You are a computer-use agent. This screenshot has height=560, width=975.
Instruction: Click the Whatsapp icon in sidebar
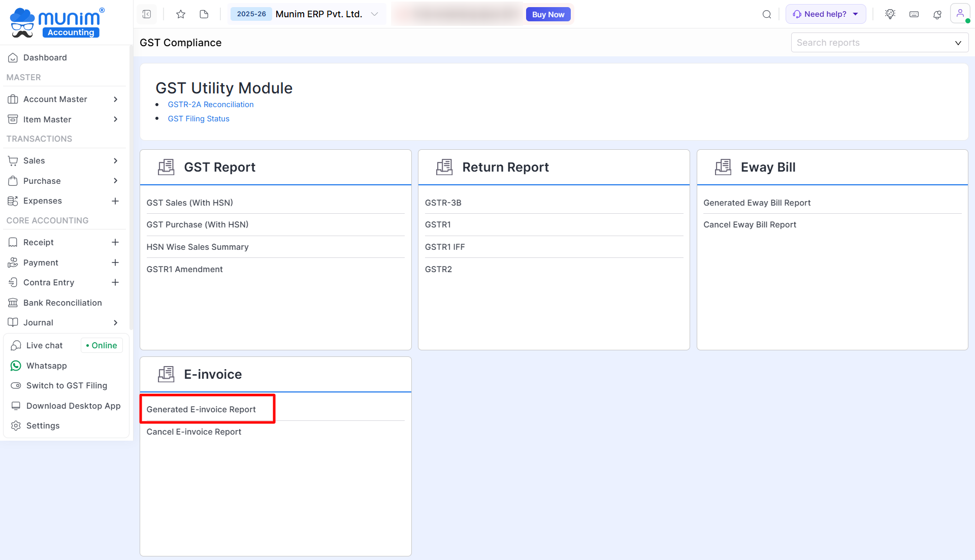tap(16, 366)
